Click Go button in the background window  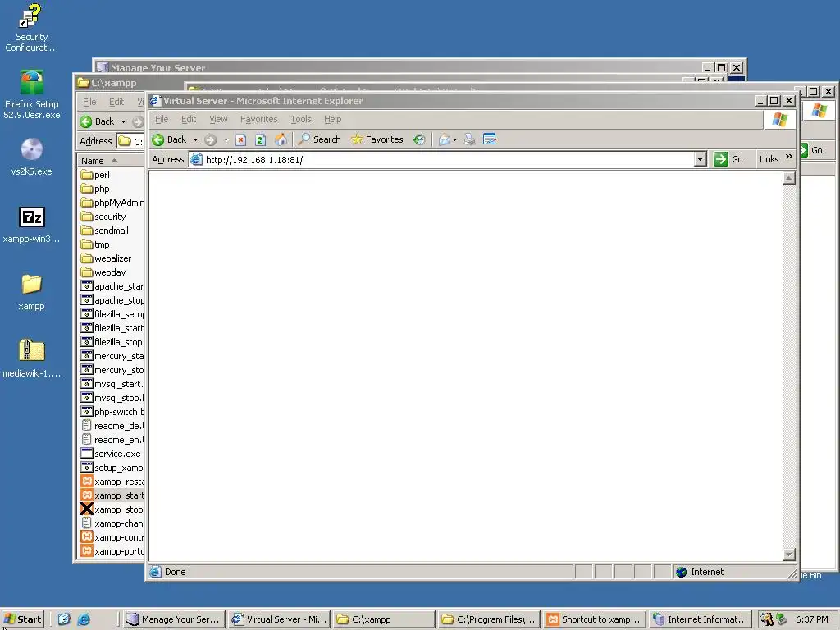(811, 151)
